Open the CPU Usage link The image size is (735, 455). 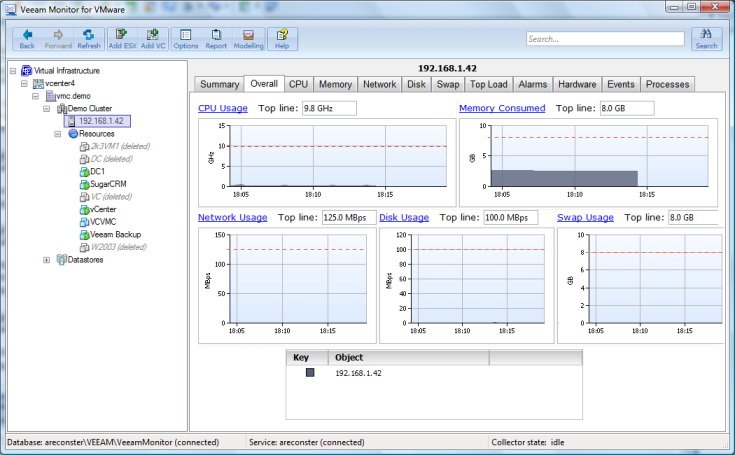click(x=223, y=108)
